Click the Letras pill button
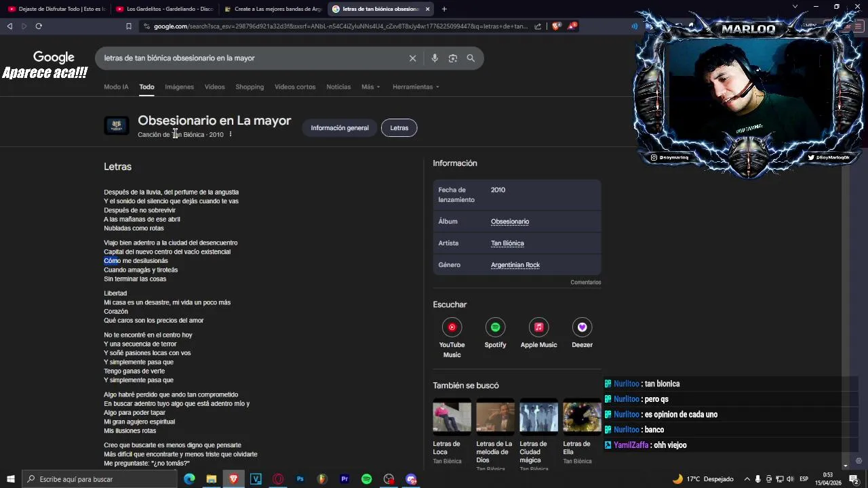The width and height of the screenshot is (868, 488). pyautogui.click(x=399, y=128)
